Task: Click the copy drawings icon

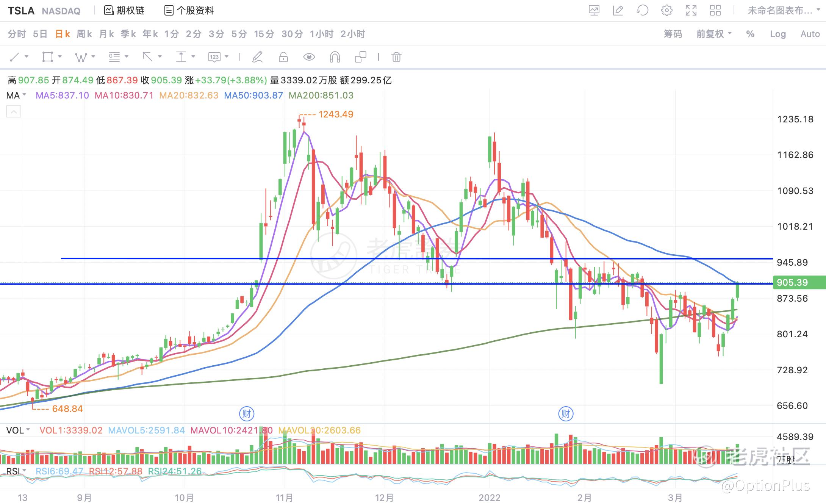Action: 360,57
